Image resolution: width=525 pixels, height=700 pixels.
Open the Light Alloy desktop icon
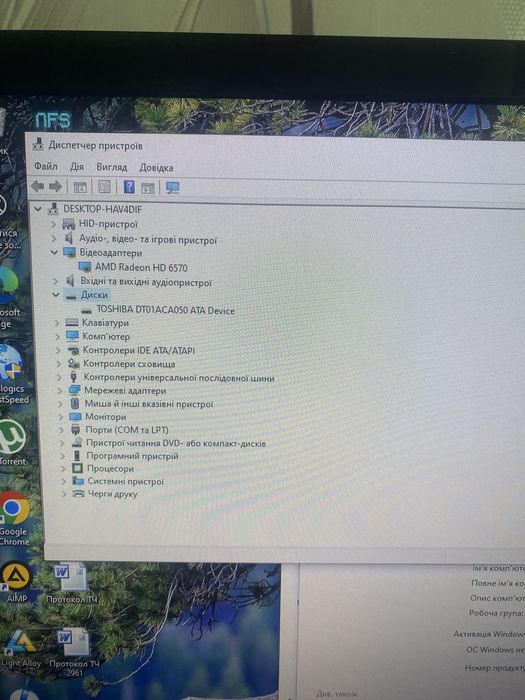tap(20, 642)
